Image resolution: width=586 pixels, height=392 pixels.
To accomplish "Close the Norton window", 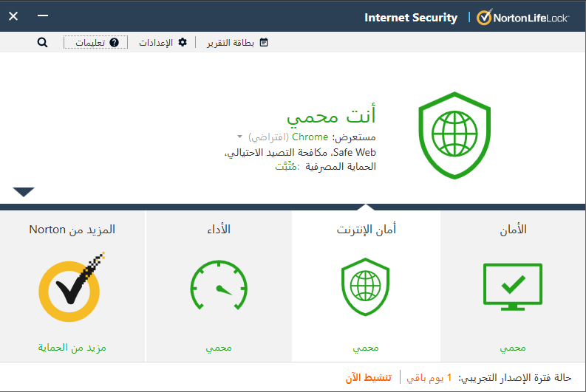I will click(x=13, y=16).
